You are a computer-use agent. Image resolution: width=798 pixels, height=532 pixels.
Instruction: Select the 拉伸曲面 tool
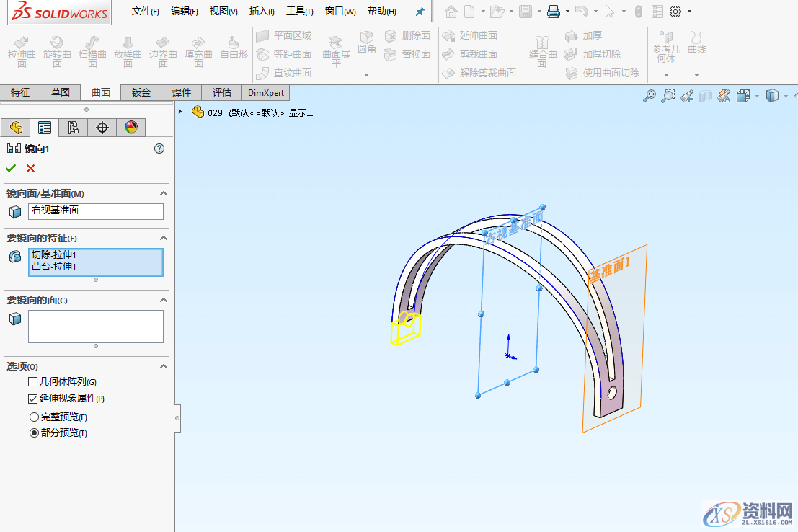[x=22, y=50]
